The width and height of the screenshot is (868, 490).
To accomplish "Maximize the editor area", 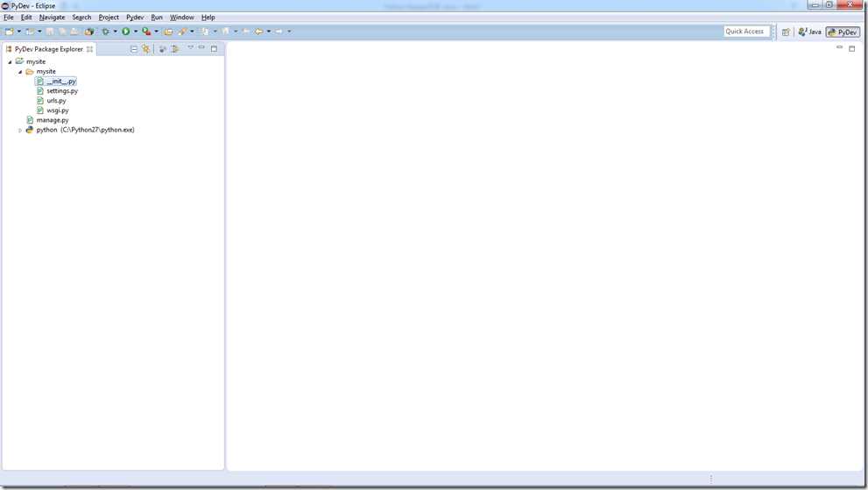I will pyautogui.click(x=852, y=49).
